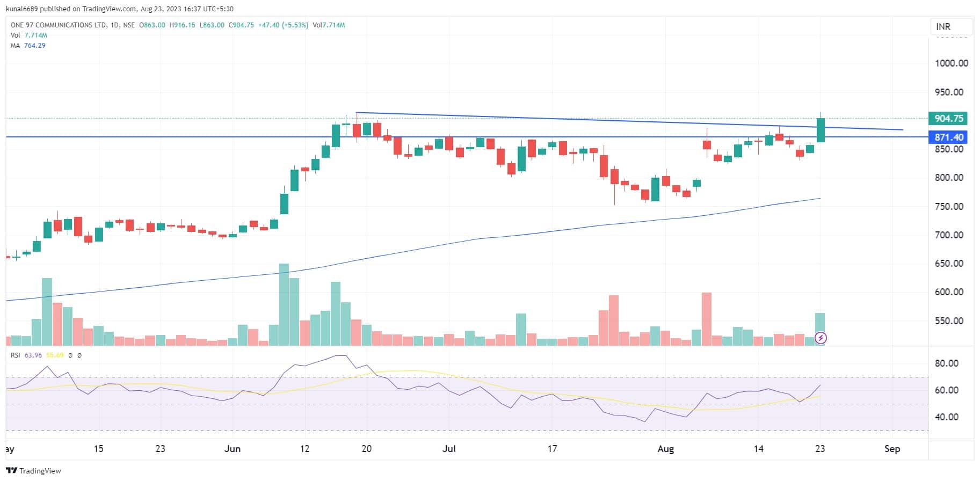980x481 pixels.
Task: Click the yellow RSI average value 55.69
Action: pos(55,355)
